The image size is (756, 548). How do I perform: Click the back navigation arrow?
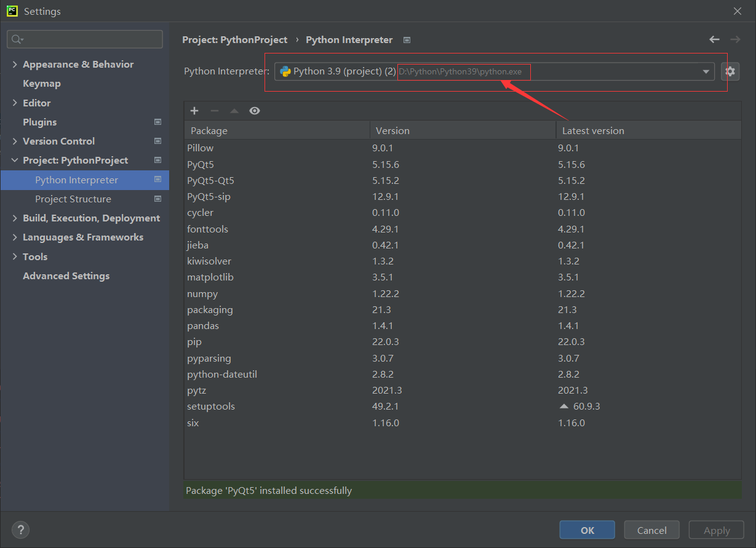[714, 39]
